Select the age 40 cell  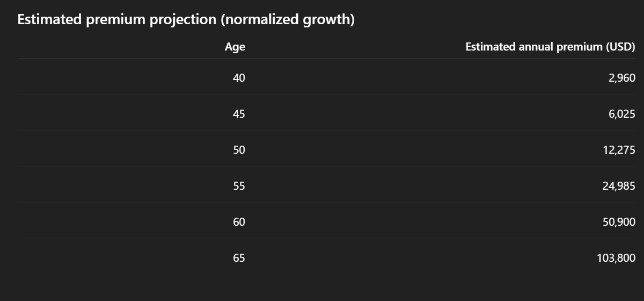(x=239, y=78)
